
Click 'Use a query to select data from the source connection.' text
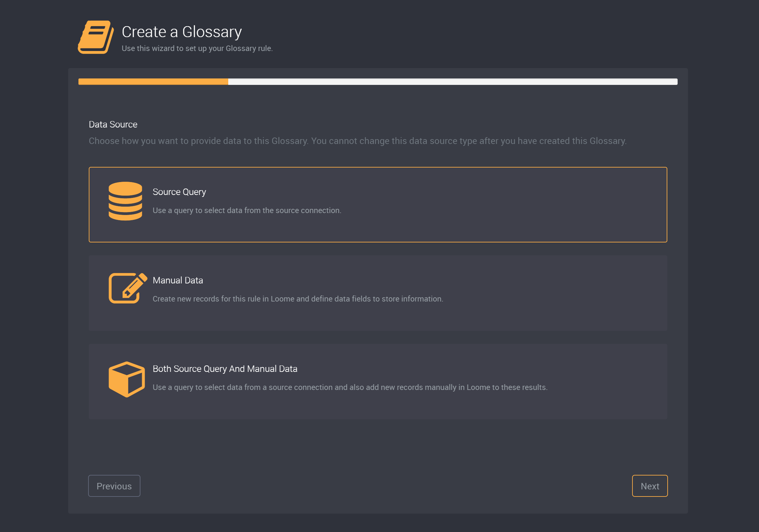pyautogui.click(x=247, y=210)
